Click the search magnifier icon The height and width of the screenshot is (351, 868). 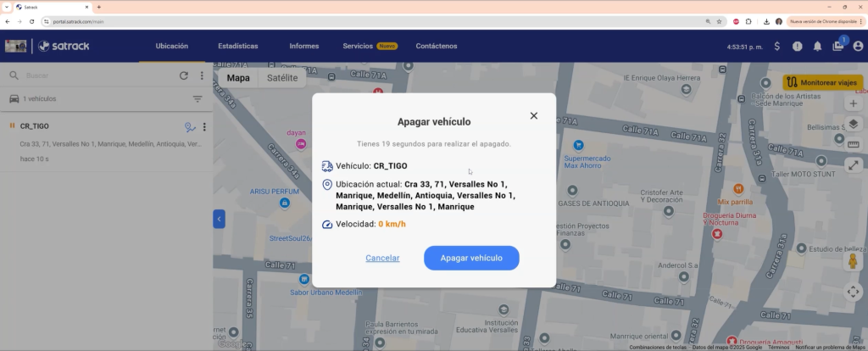[14, 75]
